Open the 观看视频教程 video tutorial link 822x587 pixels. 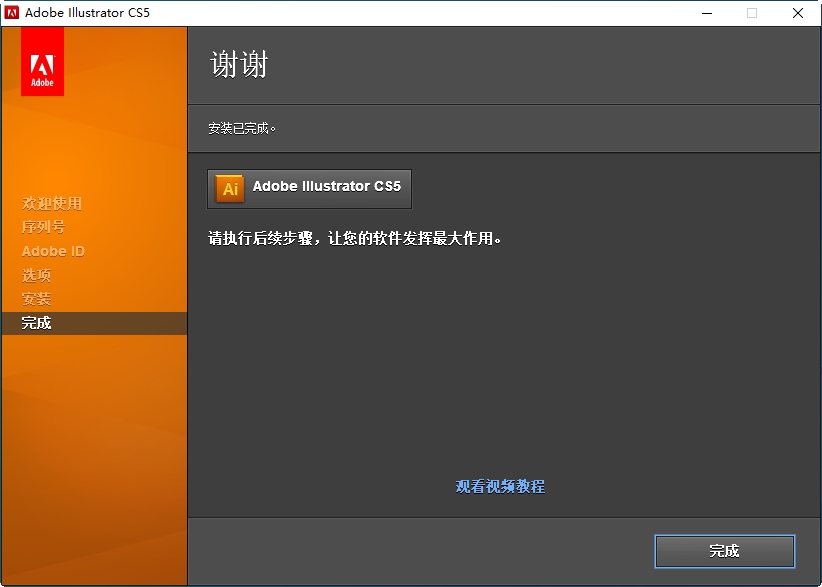click(x=500, y=486)
